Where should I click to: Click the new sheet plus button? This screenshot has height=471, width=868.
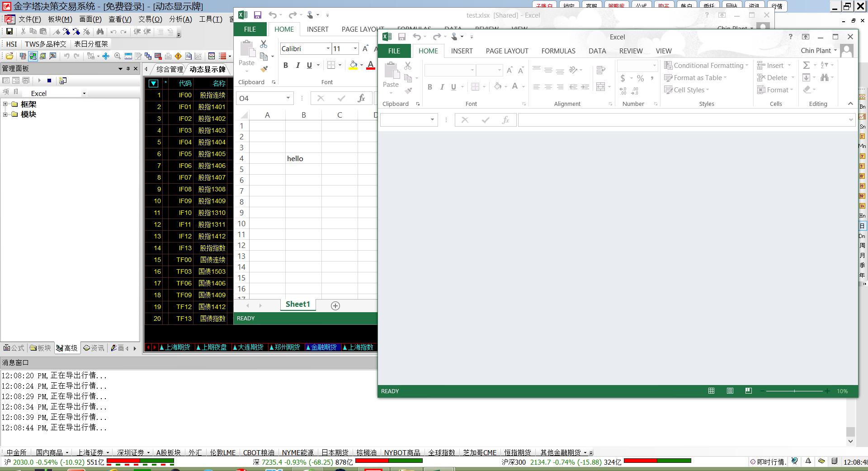[x=335, y=306]
